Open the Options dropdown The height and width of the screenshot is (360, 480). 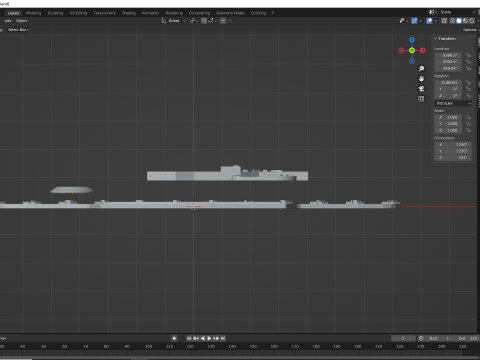(470, 30)
